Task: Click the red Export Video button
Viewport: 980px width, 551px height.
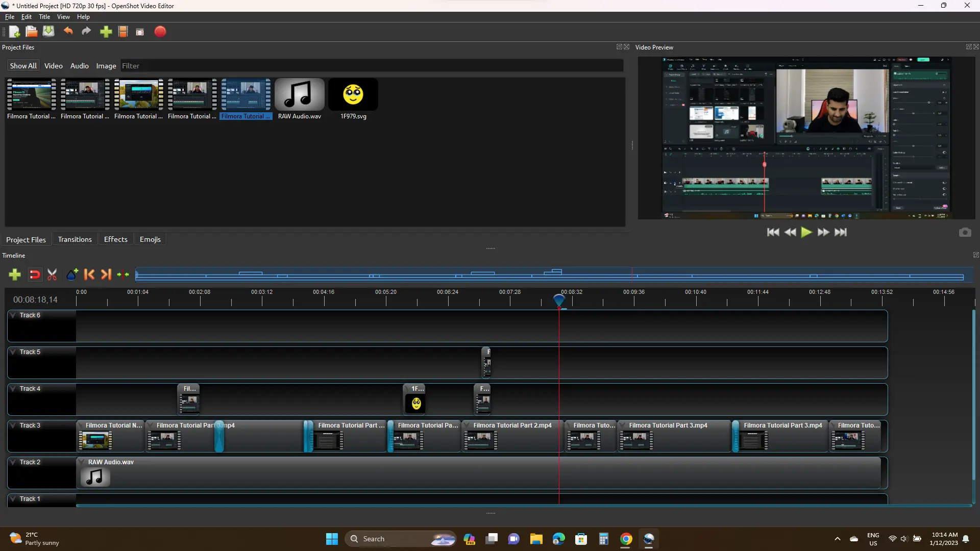Action: click(x=160, y=32)
